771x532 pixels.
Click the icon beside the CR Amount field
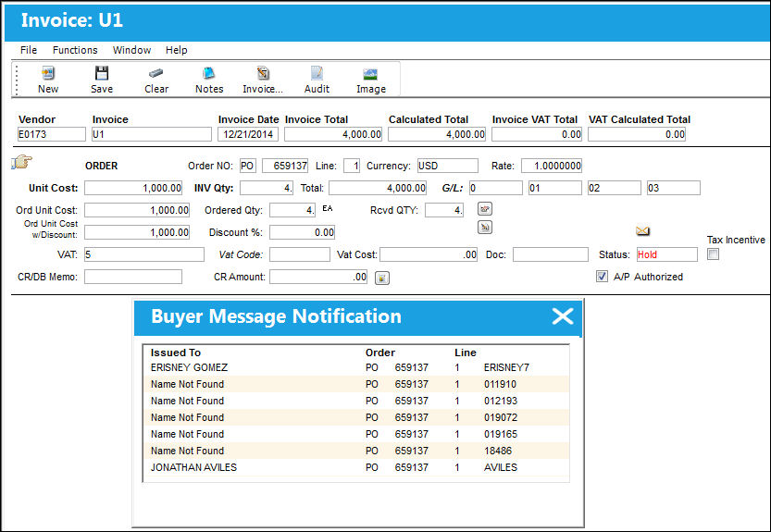[382, 278]
